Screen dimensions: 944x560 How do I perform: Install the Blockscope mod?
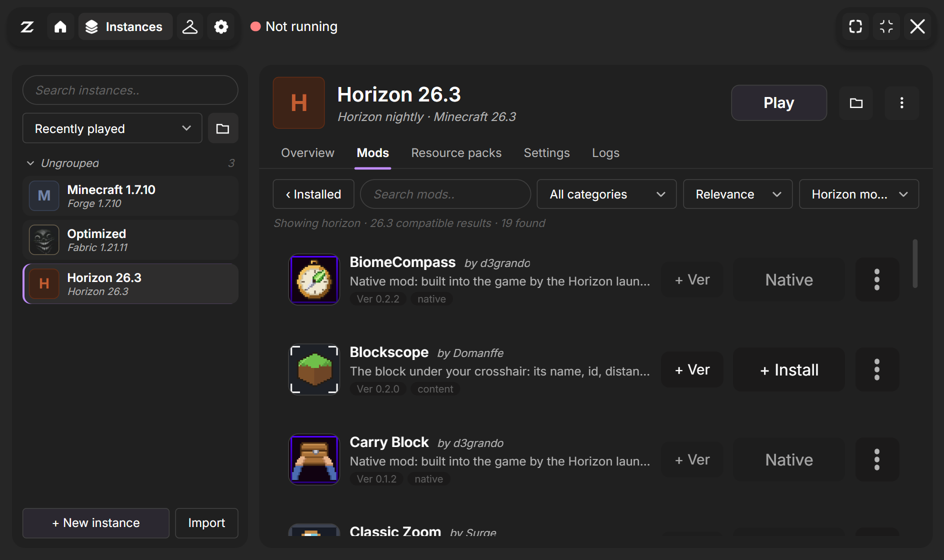(789, 369)
